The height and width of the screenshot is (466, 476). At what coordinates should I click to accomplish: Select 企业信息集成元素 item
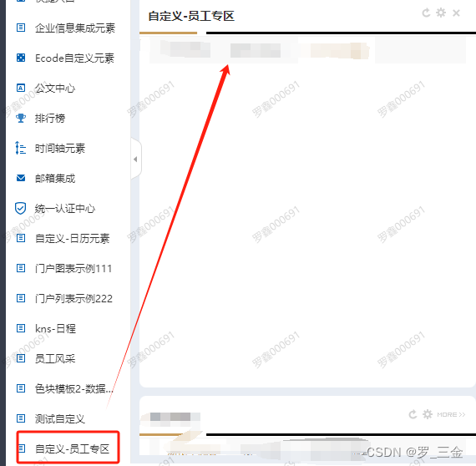coord(66,28)
